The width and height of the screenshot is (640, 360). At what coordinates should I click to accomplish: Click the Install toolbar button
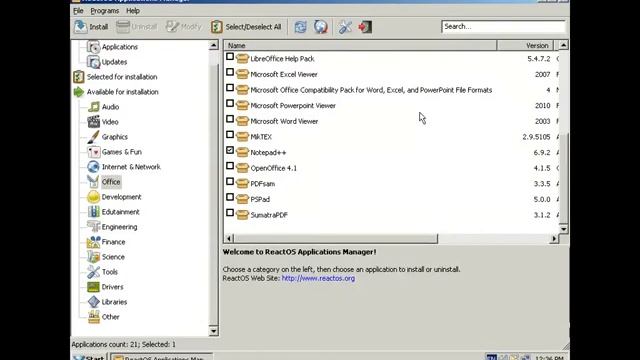(91, 27)
